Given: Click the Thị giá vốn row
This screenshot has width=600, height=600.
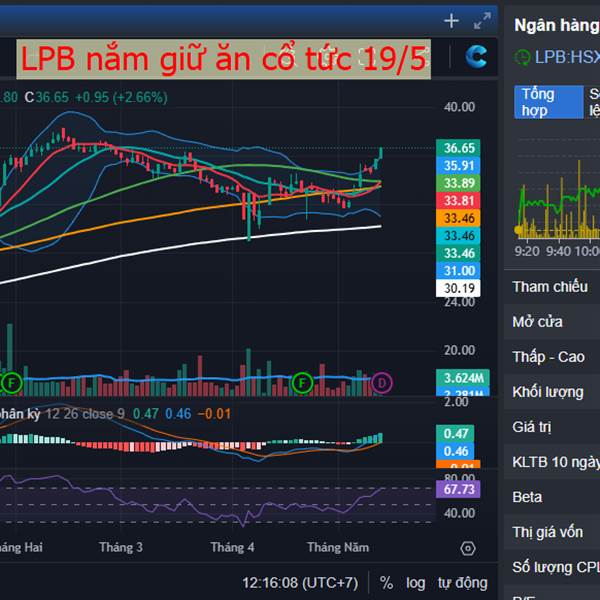Looking at the screenshot, I should [552, 532].
